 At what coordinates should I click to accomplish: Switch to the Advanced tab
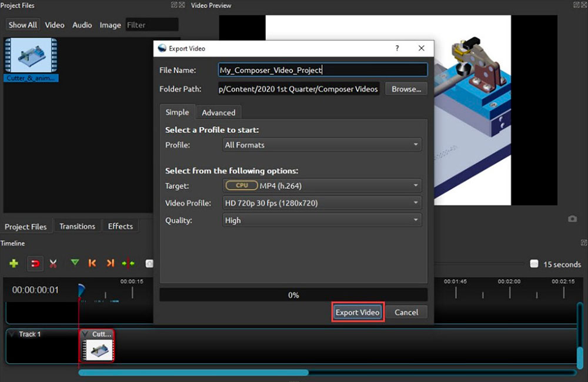[219, 112]
